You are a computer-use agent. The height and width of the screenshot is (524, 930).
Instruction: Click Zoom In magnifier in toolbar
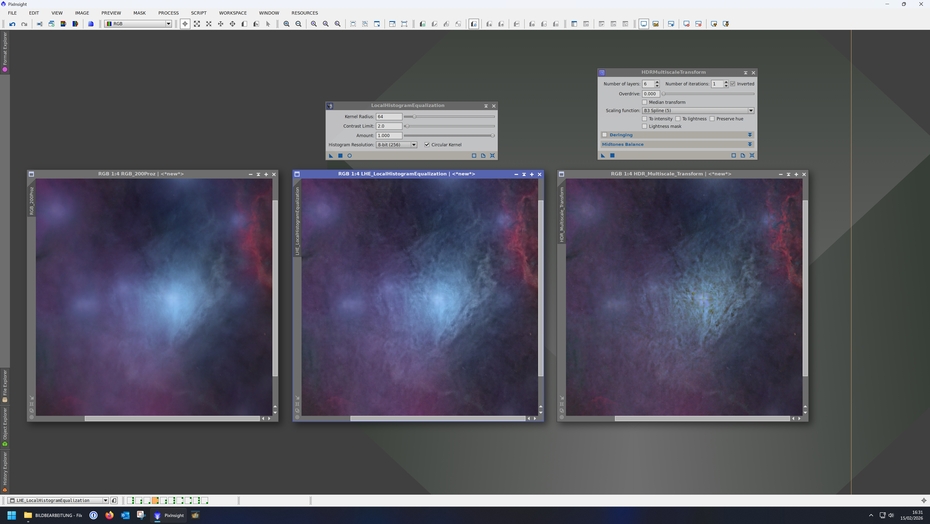coord(287,24)
